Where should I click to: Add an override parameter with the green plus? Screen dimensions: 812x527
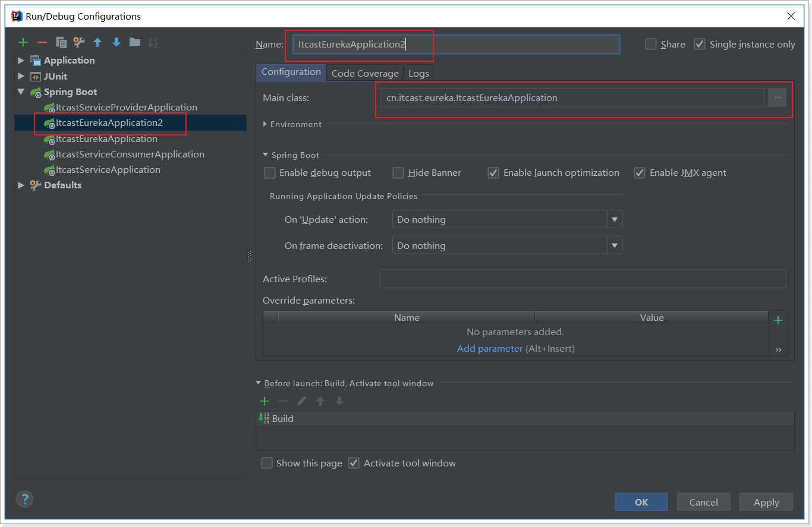pos(778,320)
